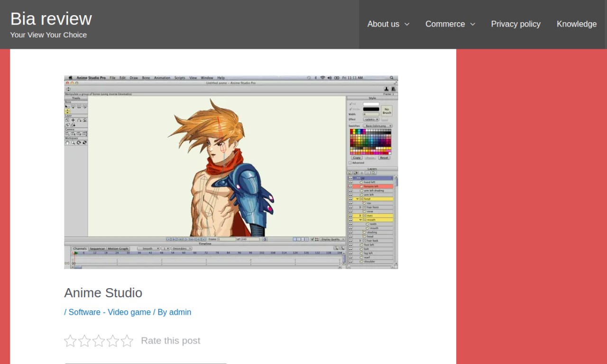Open the Bia review site title link
Screen dimensions: 607x364
(x=51, y=18)
